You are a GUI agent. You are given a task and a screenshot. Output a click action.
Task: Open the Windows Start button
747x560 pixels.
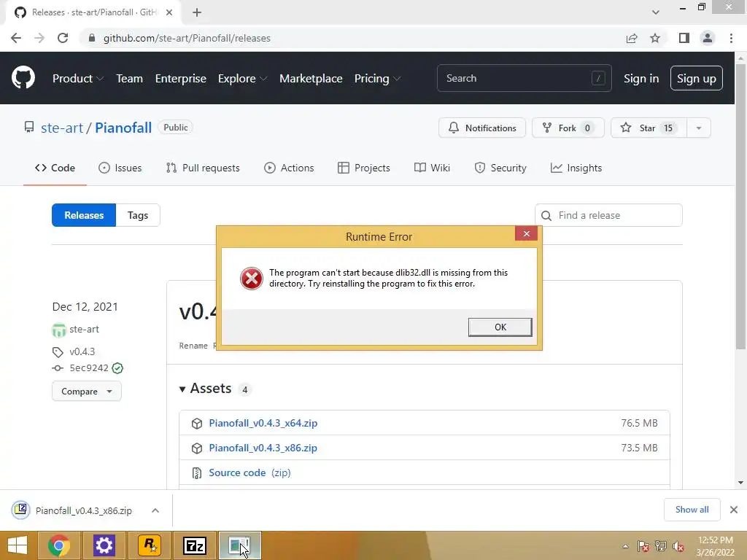[18, 545]
